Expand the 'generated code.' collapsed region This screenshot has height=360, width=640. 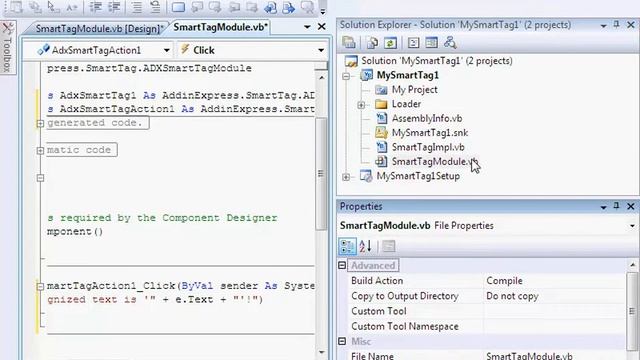point(40,123)
